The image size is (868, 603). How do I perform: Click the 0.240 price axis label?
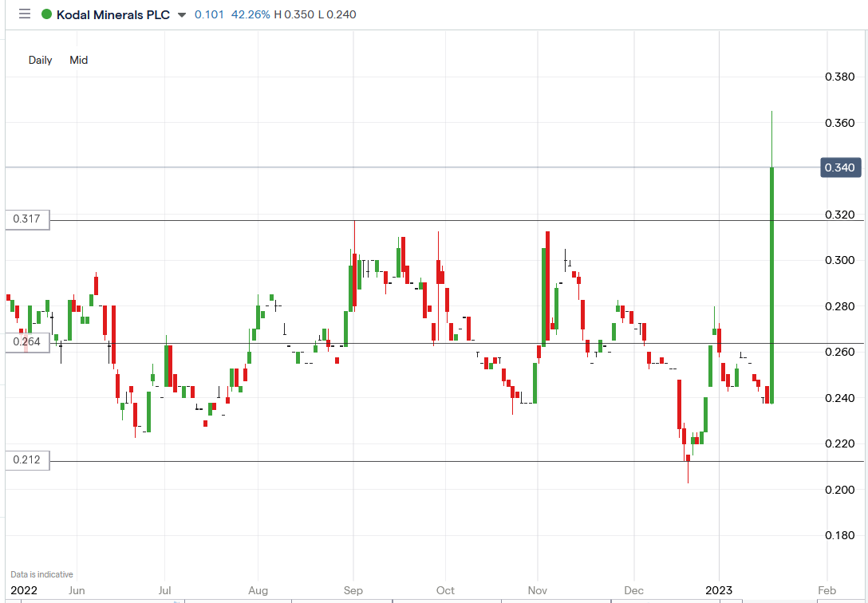[x=840, y=398]
